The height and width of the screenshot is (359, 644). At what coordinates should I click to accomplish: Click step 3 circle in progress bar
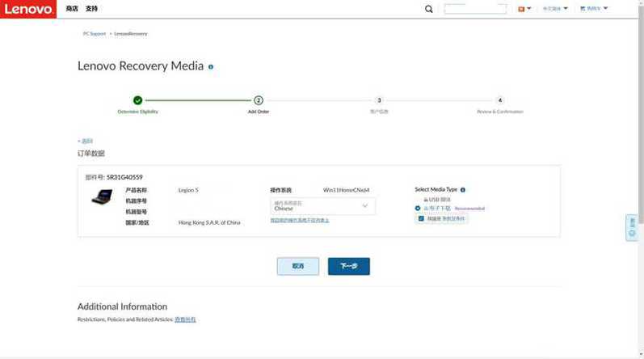click(379, 100)
